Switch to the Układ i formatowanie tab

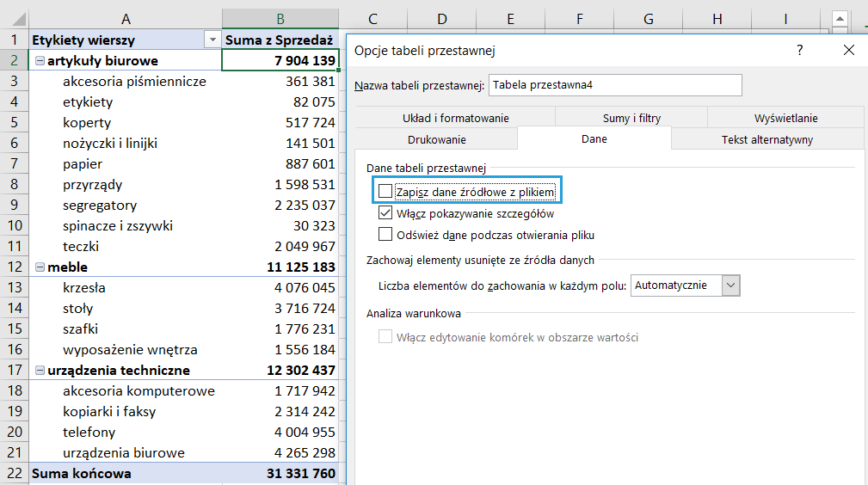pyautogui.click(x=455, y=118)
